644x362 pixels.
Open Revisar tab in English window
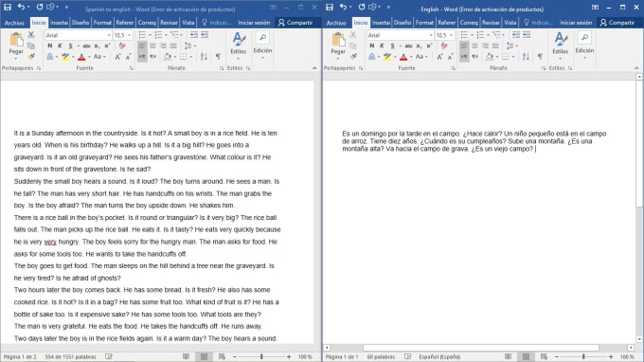pyautogui.click(x=491, y=23)
